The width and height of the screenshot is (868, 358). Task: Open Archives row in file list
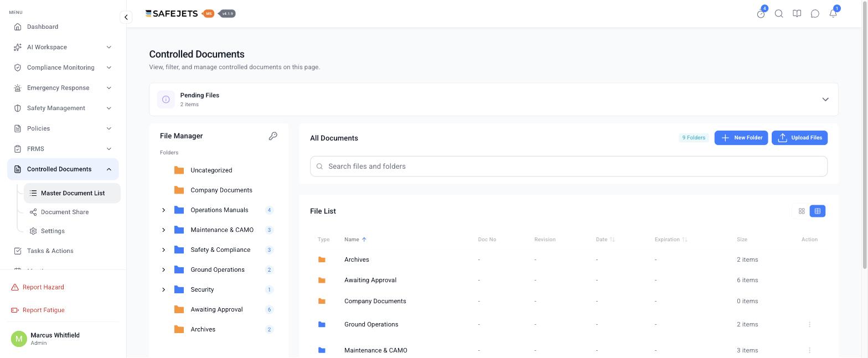[x=569, y=260]
